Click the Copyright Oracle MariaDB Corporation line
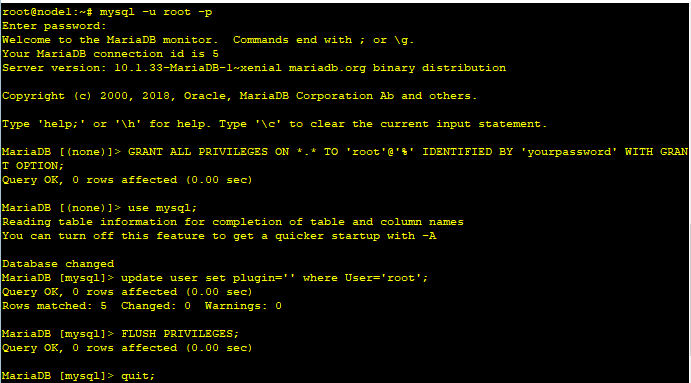The image size is (691, 383). click(239, 96)
